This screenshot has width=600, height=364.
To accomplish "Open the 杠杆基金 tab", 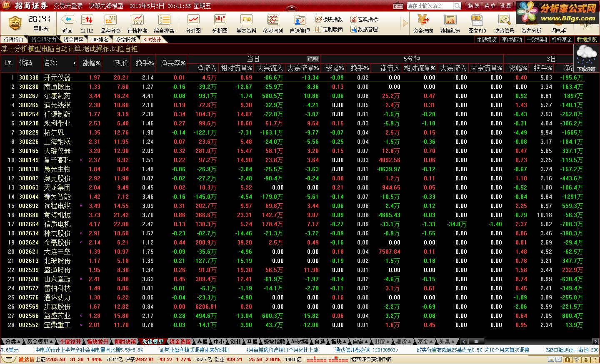I will pyautogui.click(x=562, y=40).
